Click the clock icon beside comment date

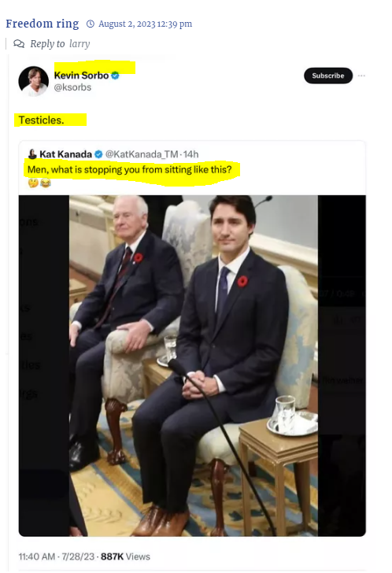pos(91,24)
